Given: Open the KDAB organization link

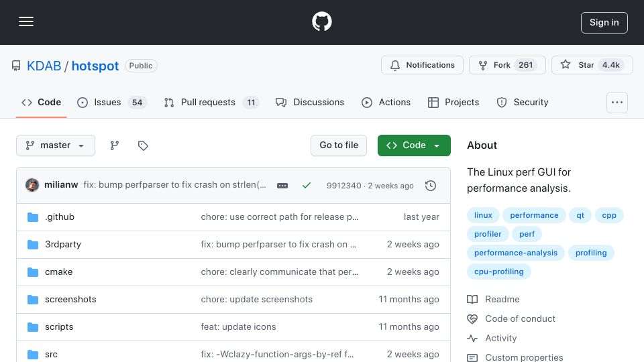Looking at the screenshot, I should (44, 66).
